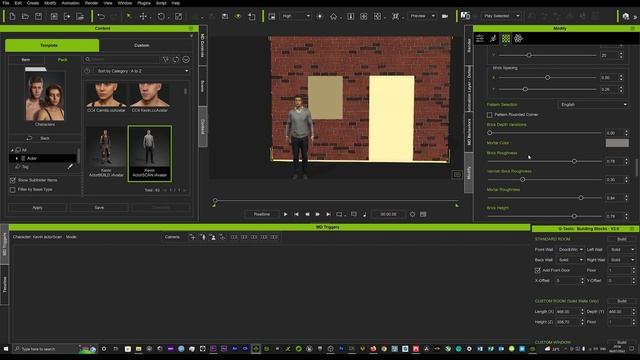Click the Mortar Color swatch
Image resolution: width=640 pixels, height=360 pixels.
[617, 143]
